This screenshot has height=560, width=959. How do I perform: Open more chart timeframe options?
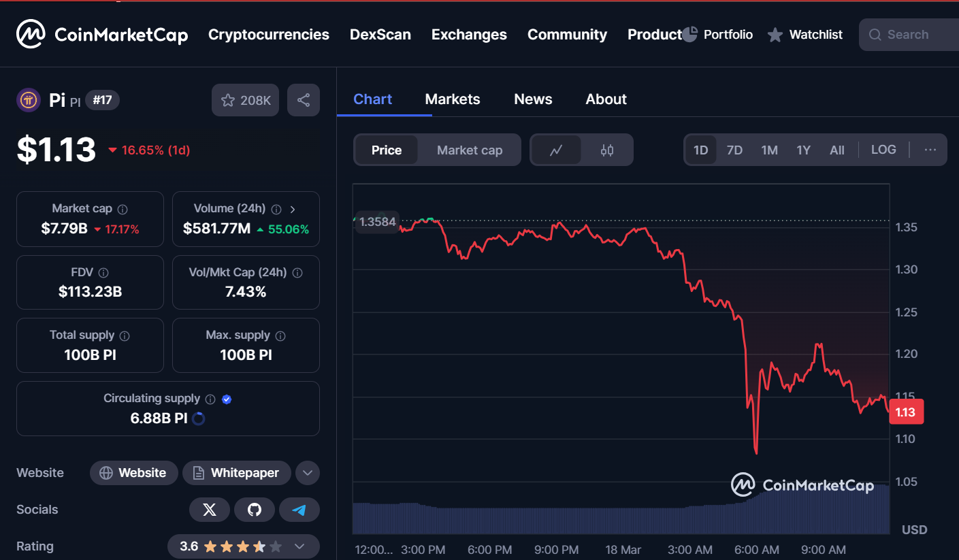pos(930,149)
